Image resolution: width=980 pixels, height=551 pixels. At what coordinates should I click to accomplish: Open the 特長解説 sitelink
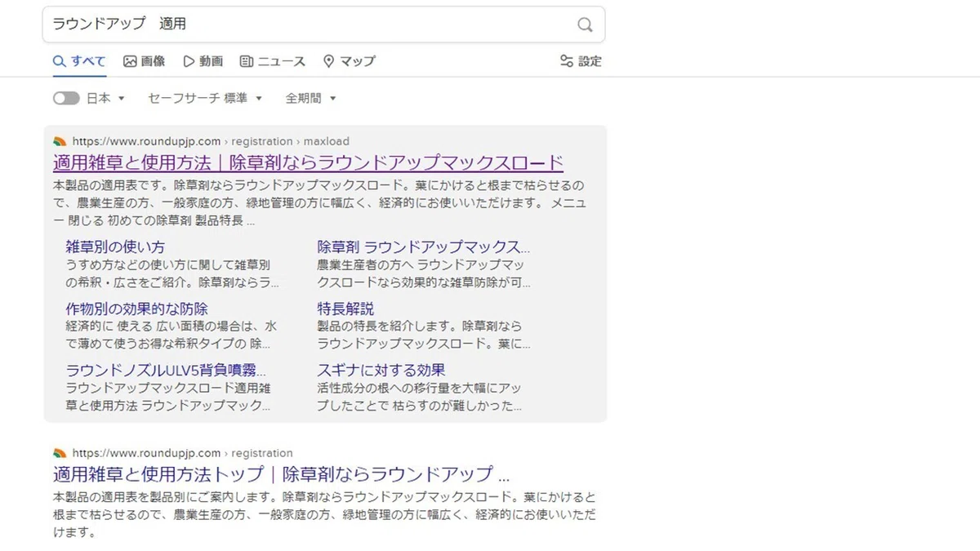click(345, 309)
